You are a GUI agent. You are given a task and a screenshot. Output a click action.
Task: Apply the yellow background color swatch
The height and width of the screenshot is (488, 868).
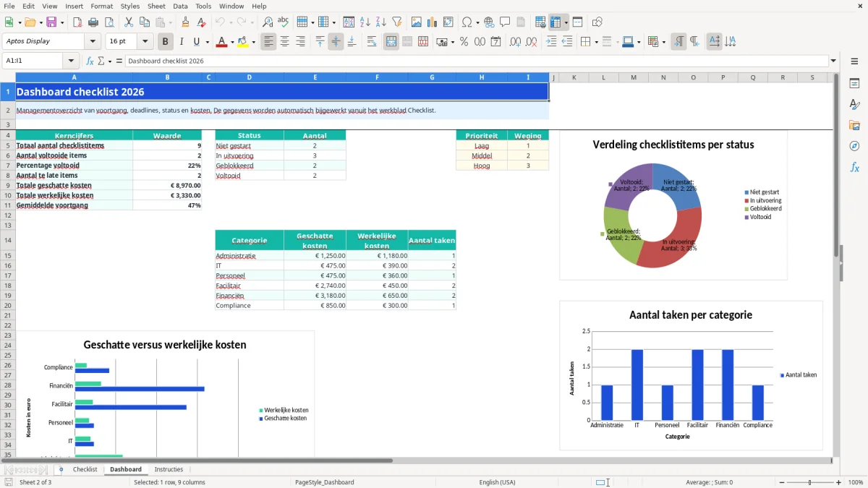(x=243, y=42)
